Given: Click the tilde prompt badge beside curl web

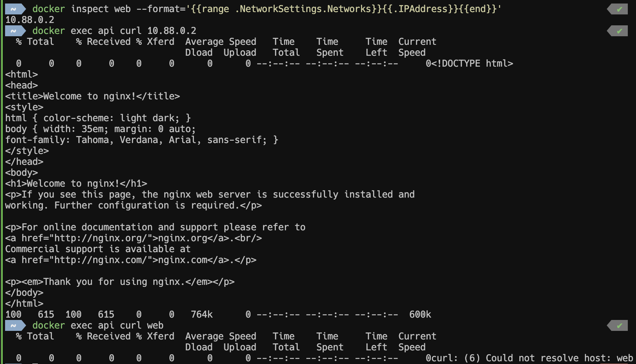Looking at the screenshot, I should coord(15,325).
